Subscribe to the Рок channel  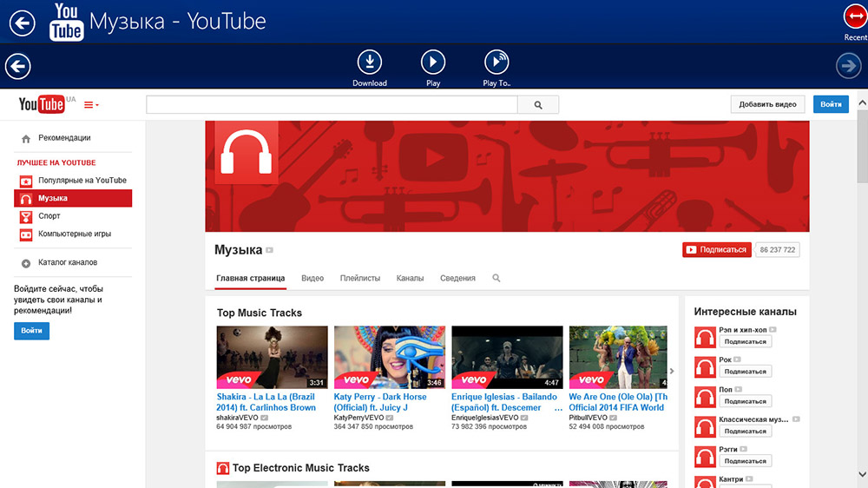(745, 372)
